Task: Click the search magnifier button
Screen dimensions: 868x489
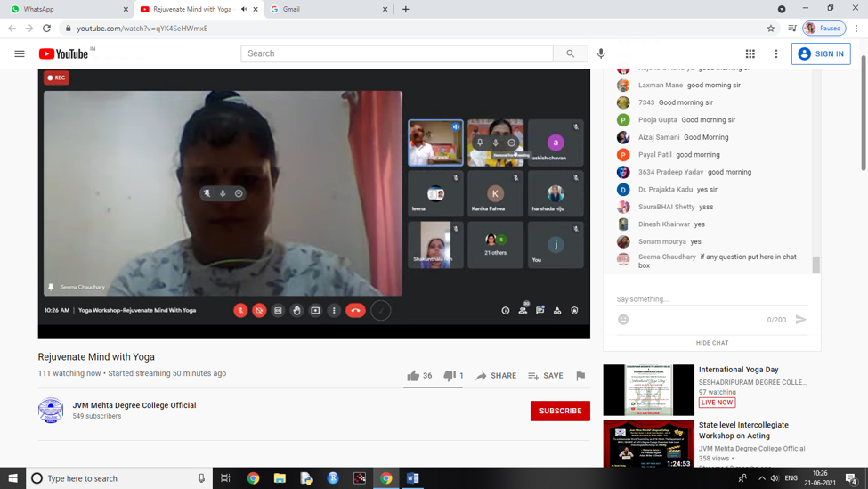Action: (x=570, y=53)
